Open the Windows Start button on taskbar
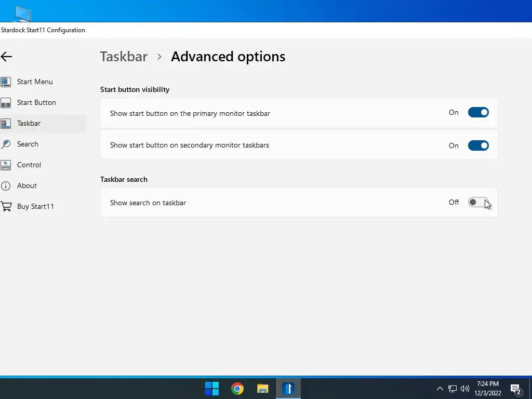532x399 pixels. (x=212, y=389)
